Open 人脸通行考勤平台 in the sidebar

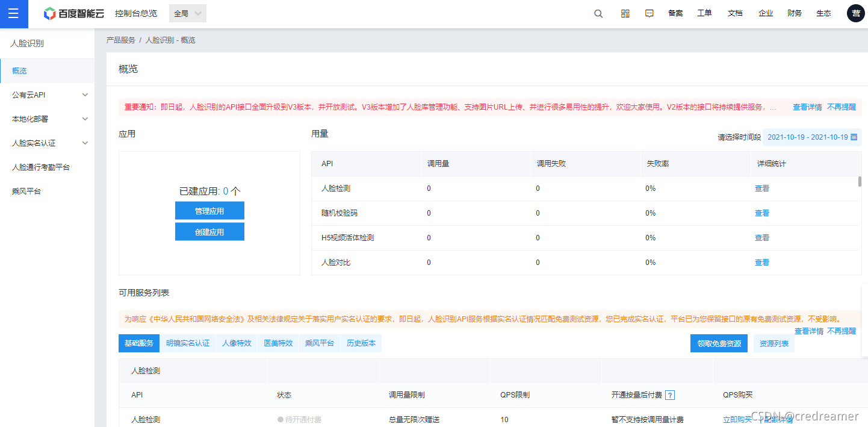coord(47,167)
